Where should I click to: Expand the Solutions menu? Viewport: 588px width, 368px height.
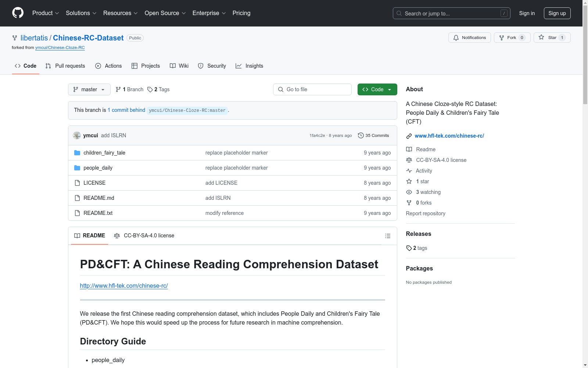[81, 13]
